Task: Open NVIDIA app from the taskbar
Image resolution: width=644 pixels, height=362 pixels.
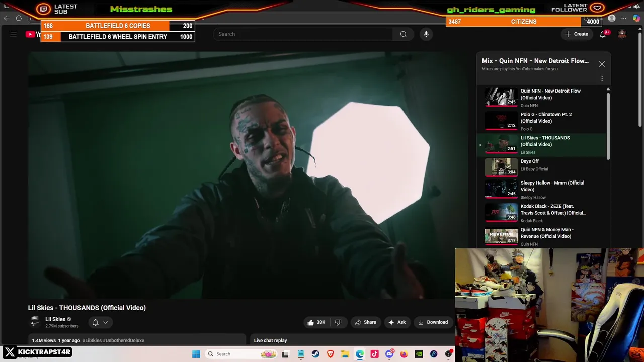Action: (419, 354)
